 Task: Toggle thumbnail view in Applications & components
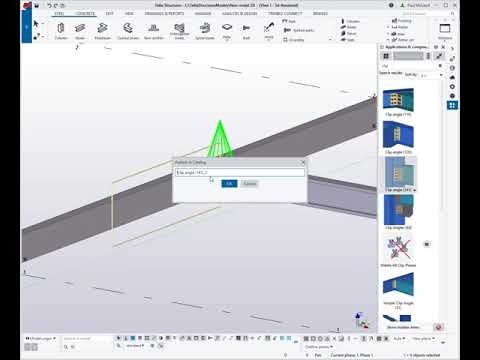(386, 56)
